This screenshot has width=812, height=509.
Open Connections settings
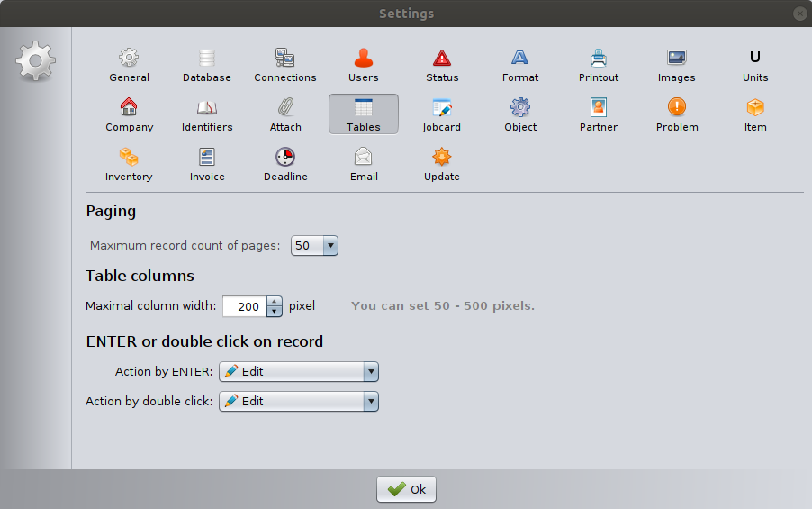285,65
